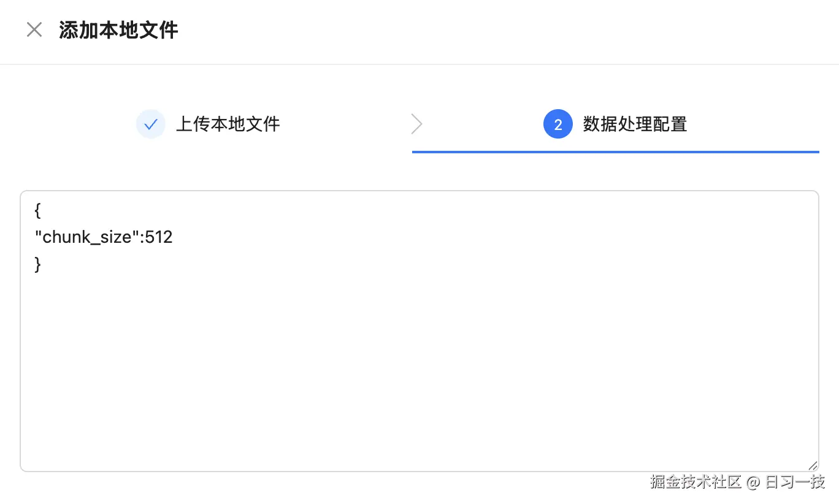Click the @ symbol in the watermark

pos(753,483)
